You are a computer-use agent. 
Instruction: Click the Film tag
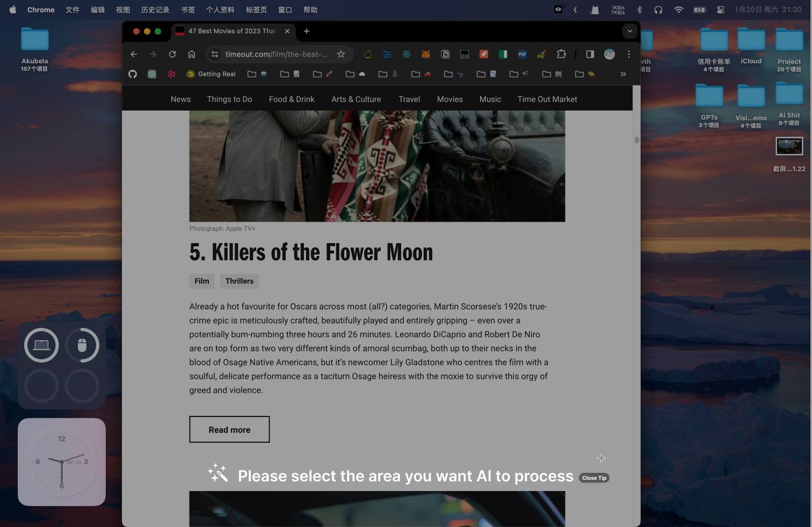tap(202, 281)
